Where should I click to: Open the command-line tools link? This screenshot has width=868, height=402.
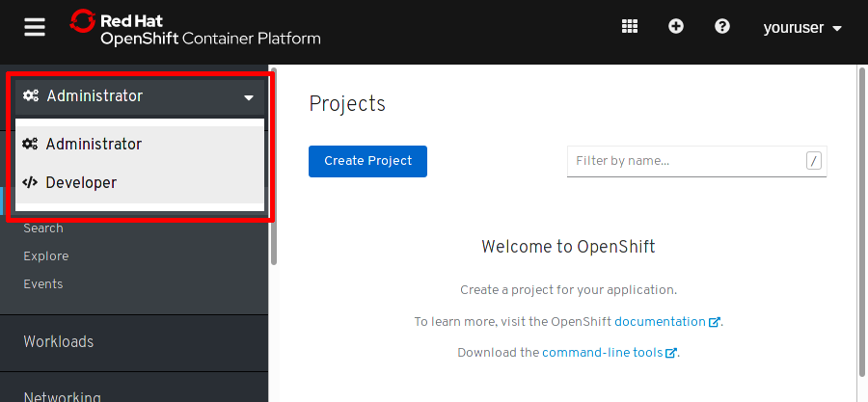click(x=609, y=352)
